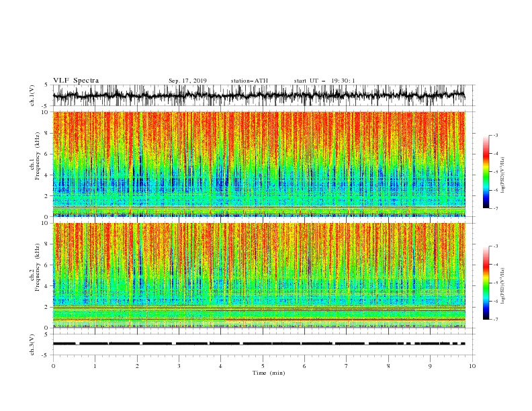Click inside the ch.1 spectrogram plot
Screen dimensions: 532x411
coord(259,164)
